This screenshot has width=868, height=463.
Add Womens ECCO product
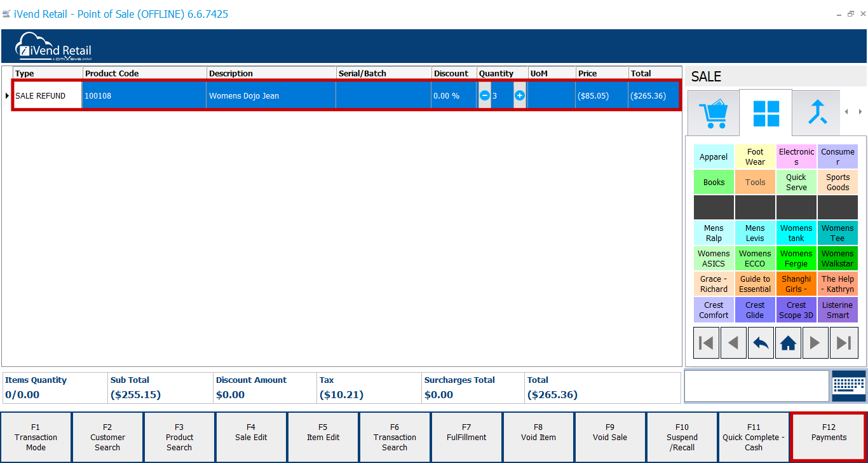pyautogui.click(x=755, y=258)
